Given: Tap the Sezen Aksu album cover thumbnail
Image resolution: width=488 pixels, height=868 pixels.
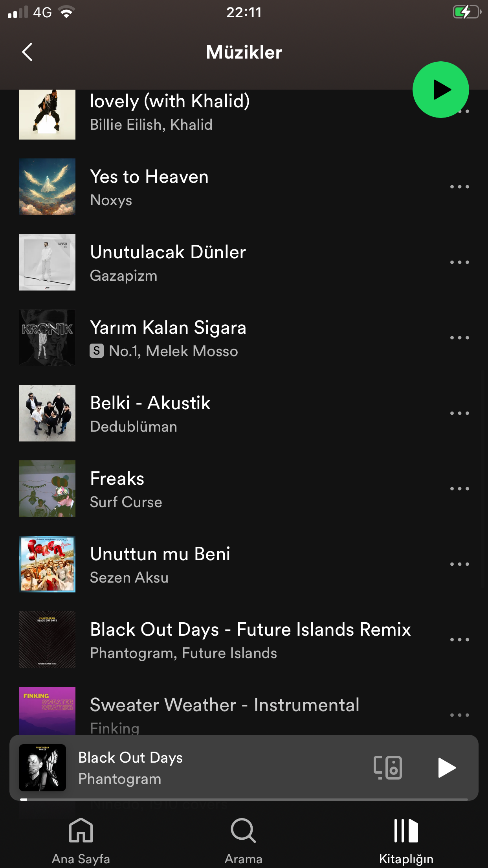Looking at the screenshot, I should coord(47,564).
